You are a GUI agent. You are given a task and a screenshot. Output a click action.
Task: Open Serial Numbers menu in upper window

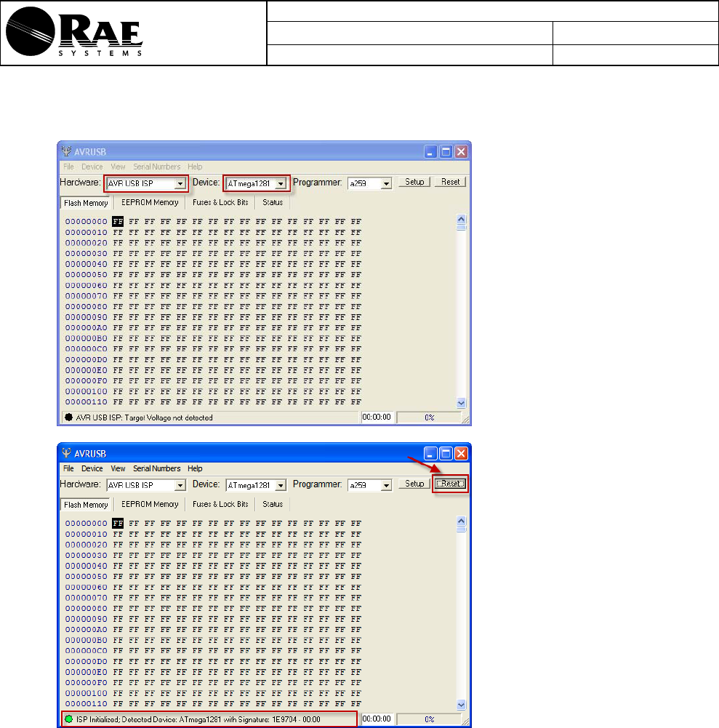pos(156,167)
